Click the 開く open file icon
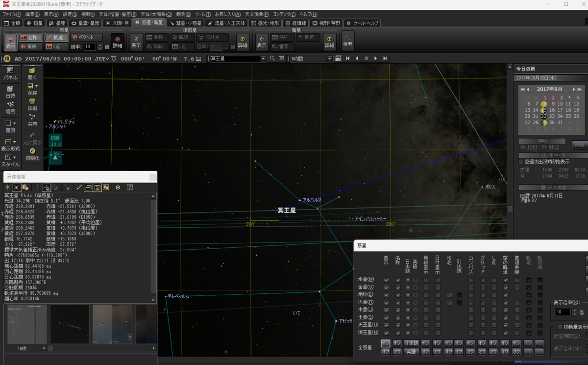Screen dimensions: 588x365 [32, 74]
